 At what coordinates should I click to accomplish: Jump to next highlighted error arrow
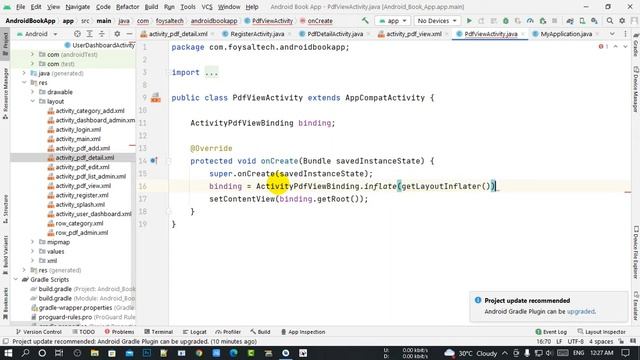[625, 47]
